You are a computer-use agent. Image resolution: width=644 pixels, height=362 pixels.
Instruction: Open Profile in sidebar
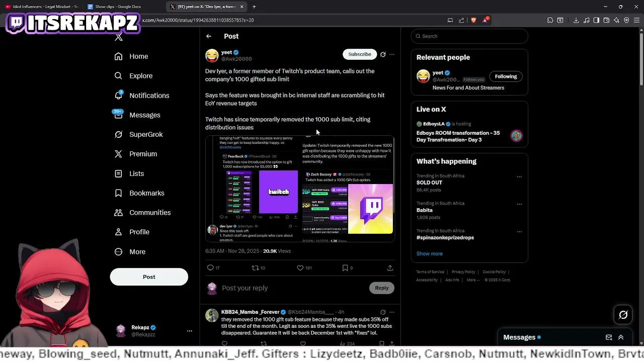point(132,232)
